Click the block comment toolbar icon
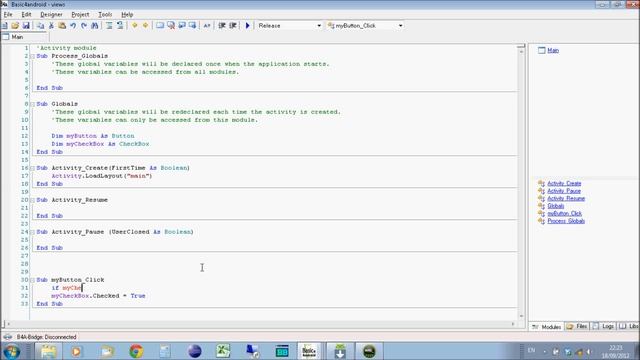The width and height of the screenshot is (640, 360). point(109,26)
